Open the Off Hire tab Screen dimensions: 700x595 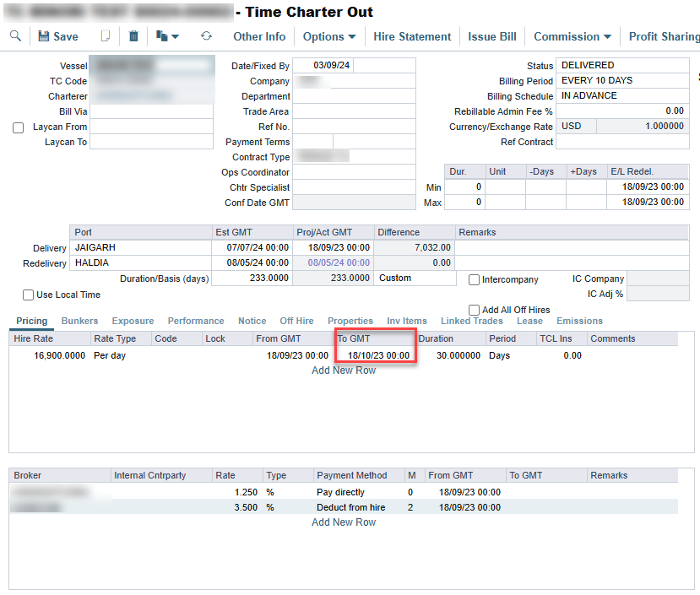296,321
